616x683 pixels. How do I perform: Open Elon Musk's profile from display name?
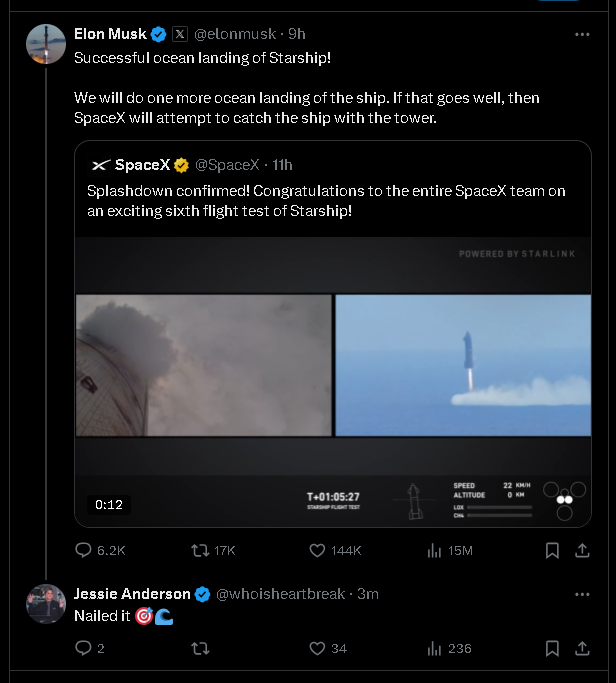tap(110, 34)
